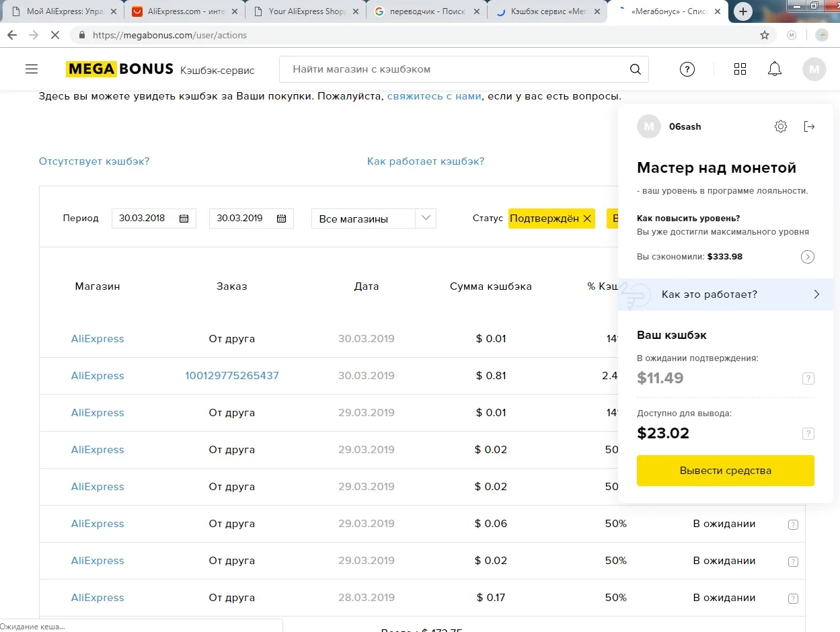Click the Сумма кэшбэка column header
Screen dimensions: 840x632
[x=491, y=286]
